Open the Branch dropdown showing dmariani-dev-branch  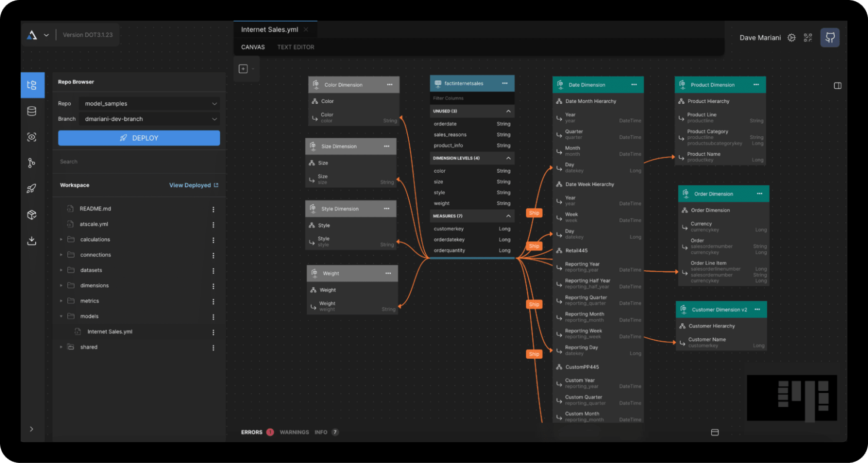[149, 118]
